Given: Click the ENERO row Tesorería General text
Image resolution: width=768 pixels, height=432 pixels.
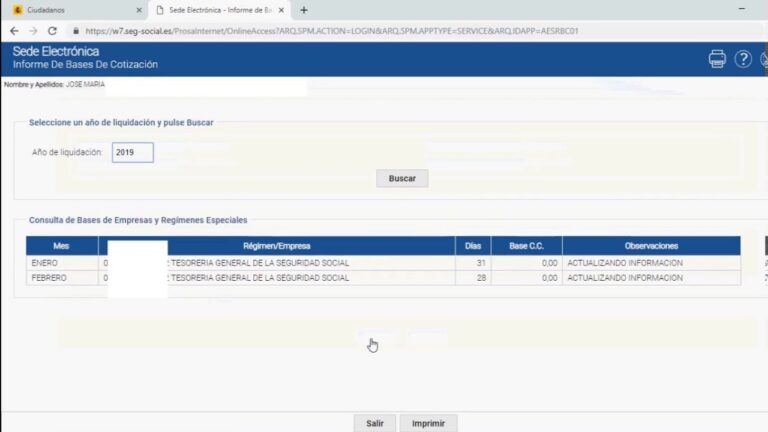Looking at the screenshot, I should click(x=260, y=263).
